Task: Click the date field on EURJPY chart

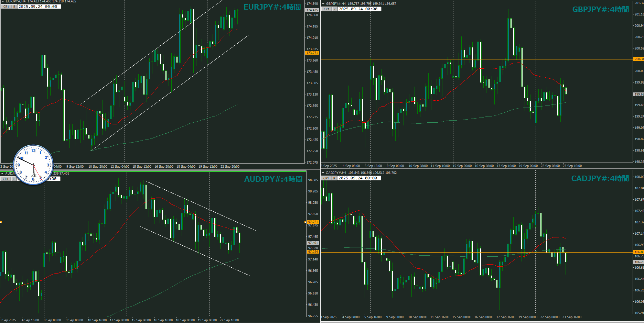Action: click(39, 7)
